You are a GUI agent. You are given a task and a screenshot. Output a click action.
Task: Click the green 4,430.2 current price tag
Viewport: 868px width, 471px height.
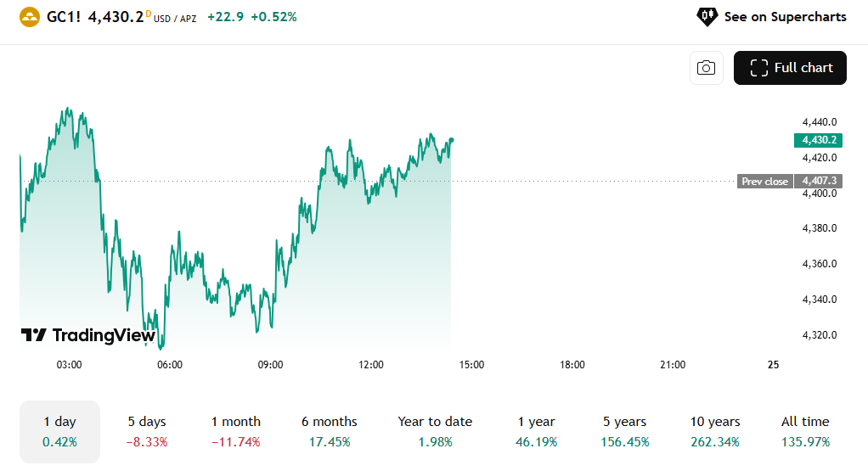tap(817, 140)
